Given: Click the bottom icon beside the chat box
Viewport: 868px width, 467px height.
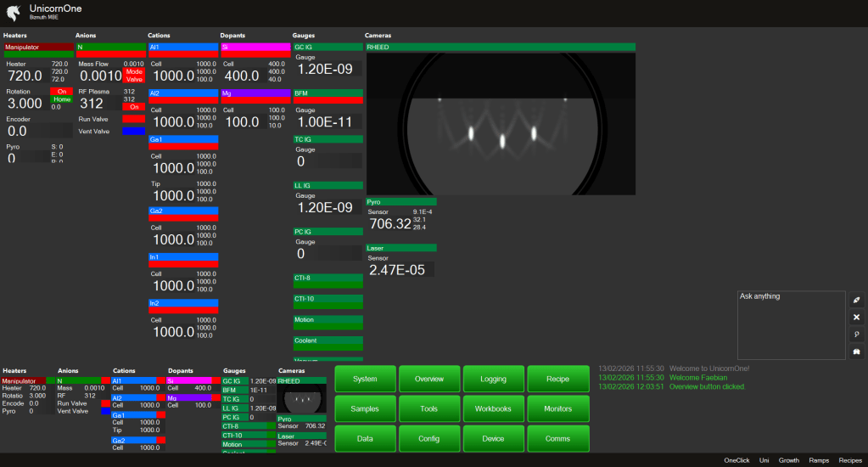Looking at the screenshot, I should tap(856, 352).
